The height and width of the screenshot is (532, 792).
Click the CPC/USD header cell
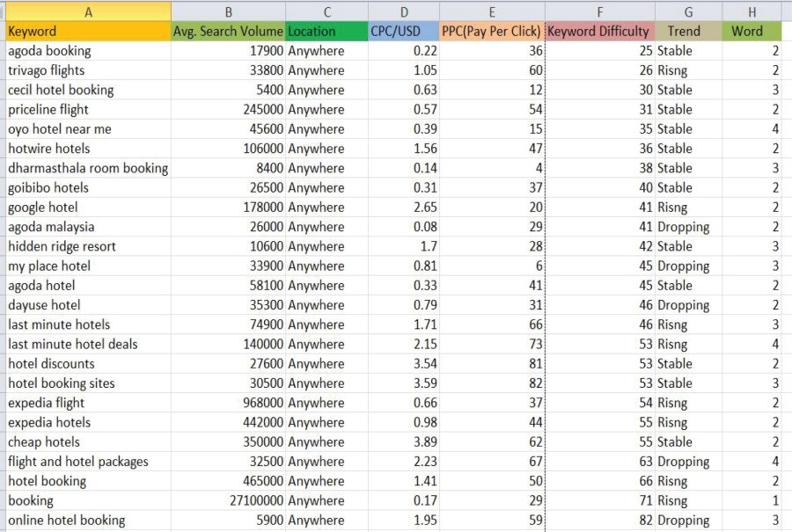point(404,32)
